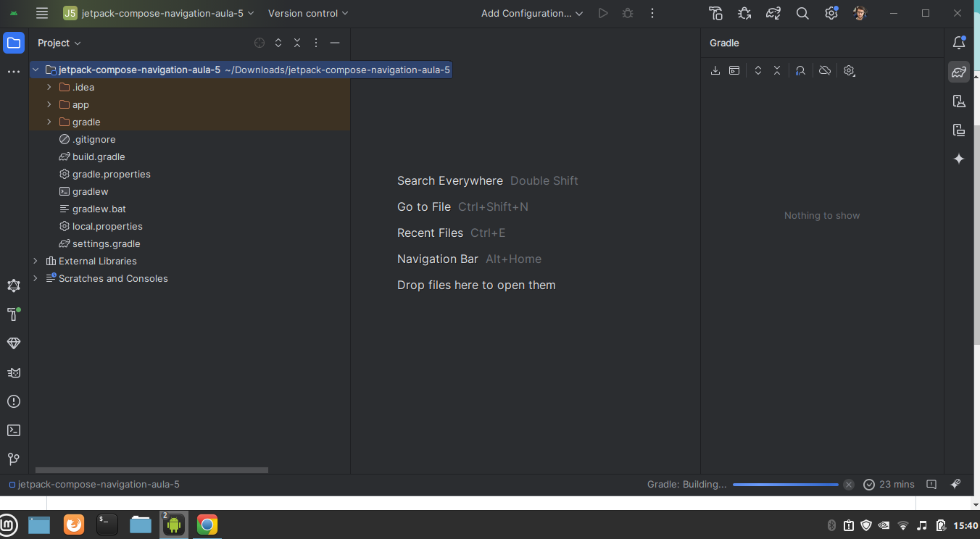
Task: Open Logcat tool window
Action: pyautogui.click(x=14, y=372)
